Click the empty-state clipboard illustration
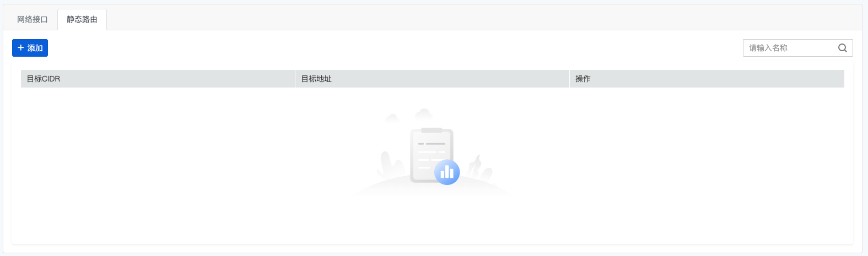The height and width of the screenshot is (256, 868). 432,155
